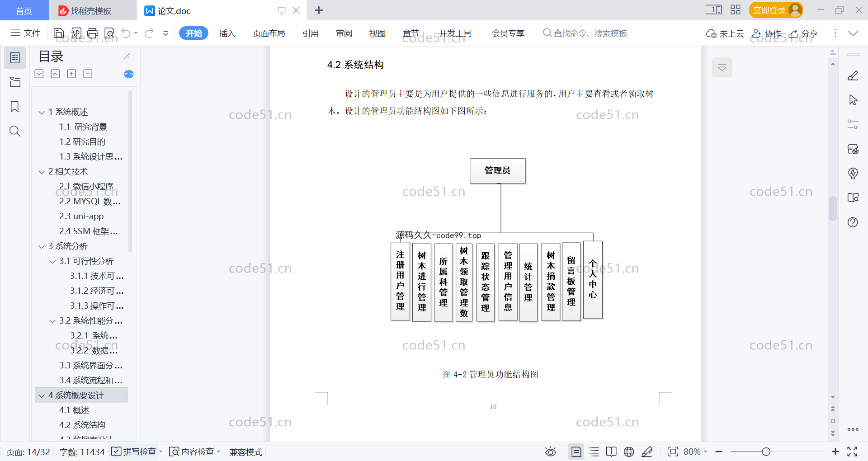Collapse '2 相关技术' tree node
The width and height of the screenshot is (868, 461).
42,172
